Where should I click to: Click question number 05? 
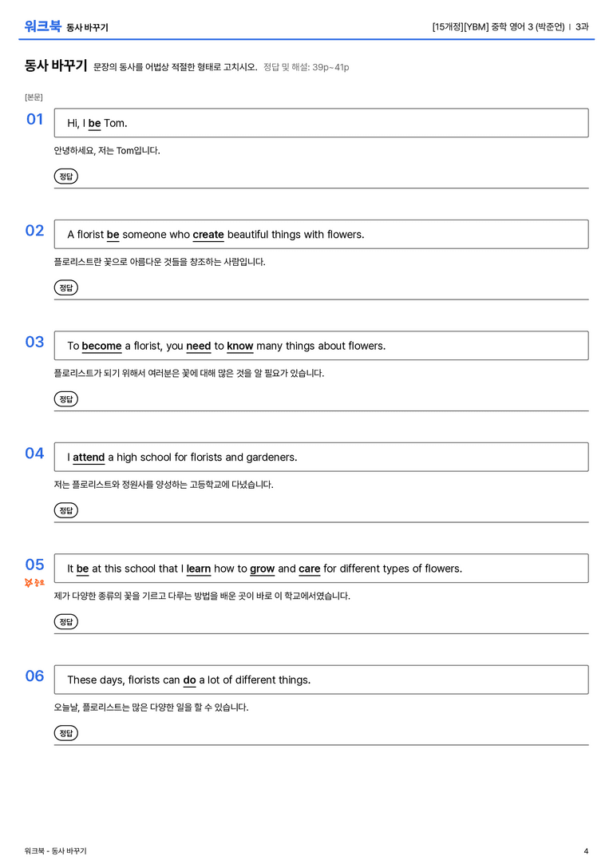34,564
